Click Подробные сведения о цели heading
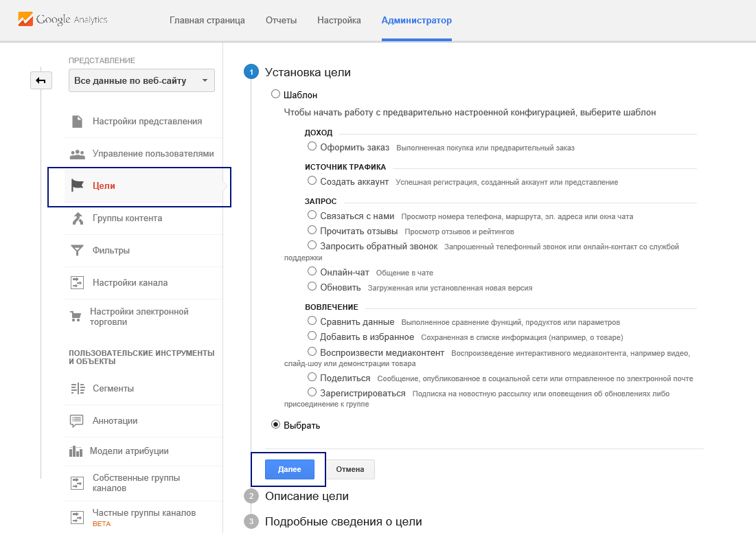Image resolution: width=756 pixels, height=533 pixels. (x=343, y=522)
